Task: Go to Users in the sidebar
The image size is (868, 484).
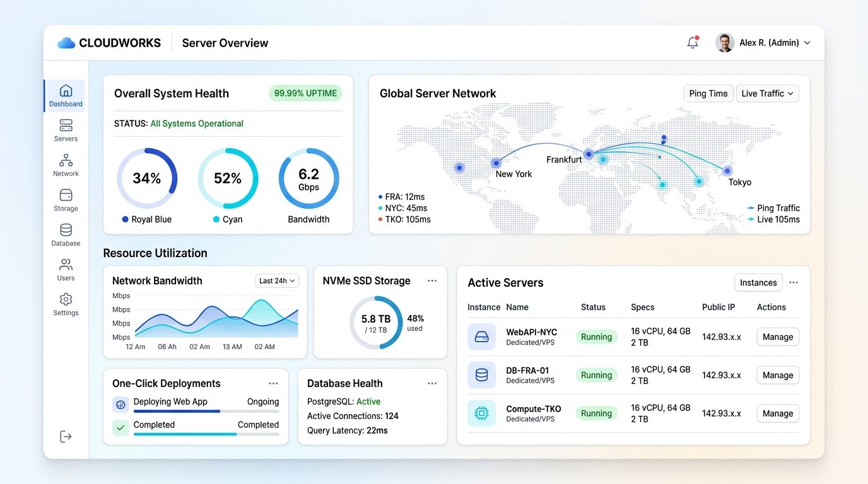Action: point(66,269)
